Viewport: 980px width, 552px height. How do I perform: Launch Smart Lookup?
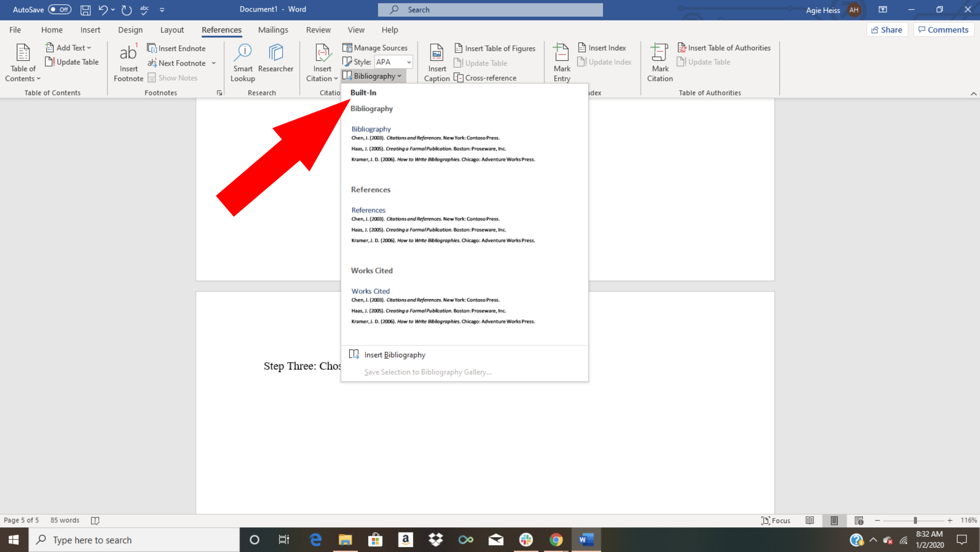pyautogui.click(x=242, y=61)
